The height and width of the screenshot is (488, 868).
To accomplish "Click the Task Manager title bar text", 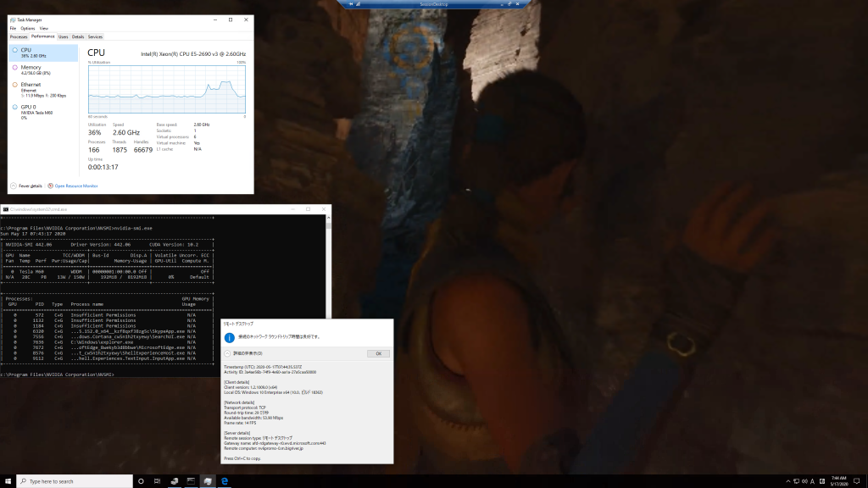I will click(30, 20).
